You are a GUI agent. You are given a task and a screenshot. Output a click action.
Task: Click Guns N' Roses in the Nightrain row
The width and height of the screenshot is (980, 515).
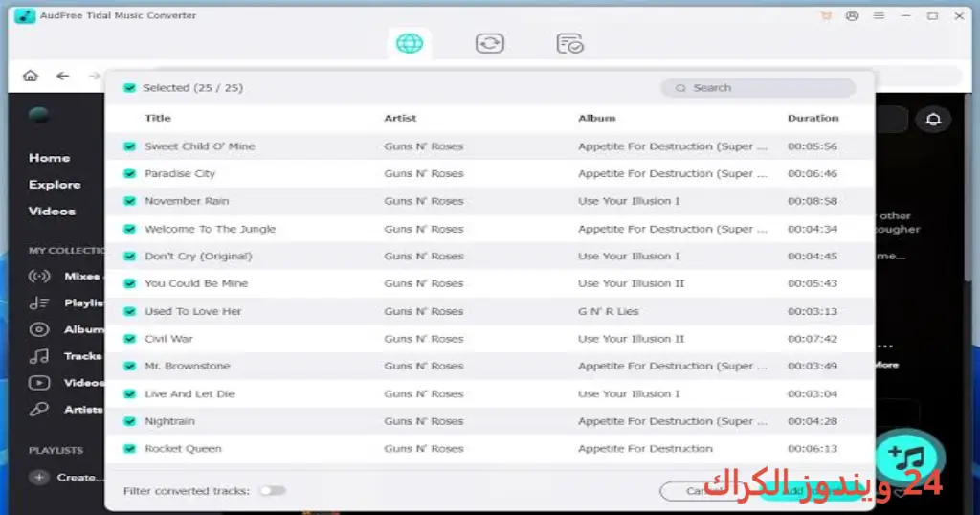[424, 421]
